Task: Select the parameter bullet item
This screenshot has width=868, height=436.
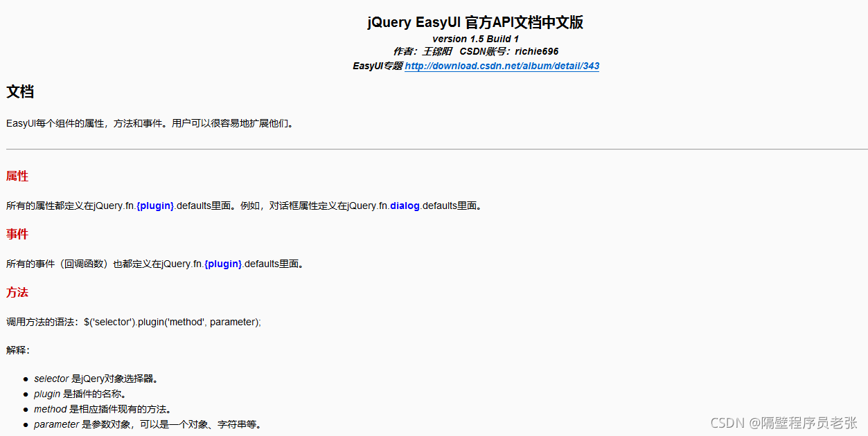Action: (x=147, y=424)
